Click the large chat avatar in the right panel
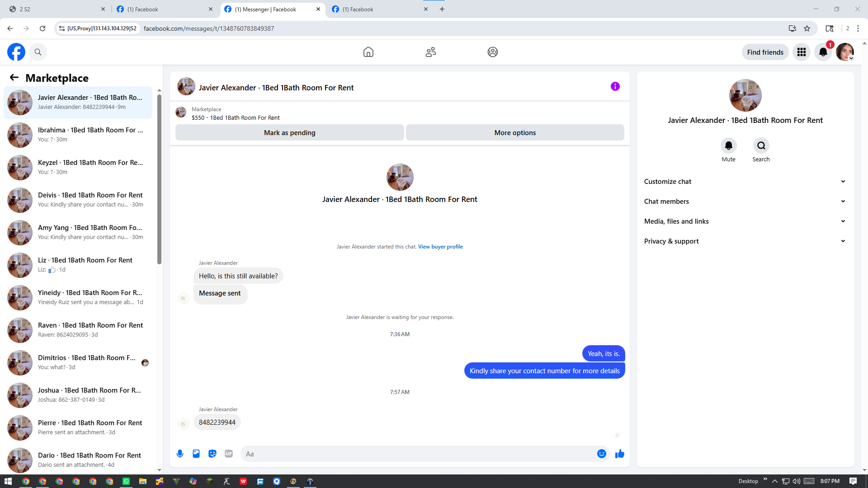Screen dimensions: 868x488 [745, 95]
